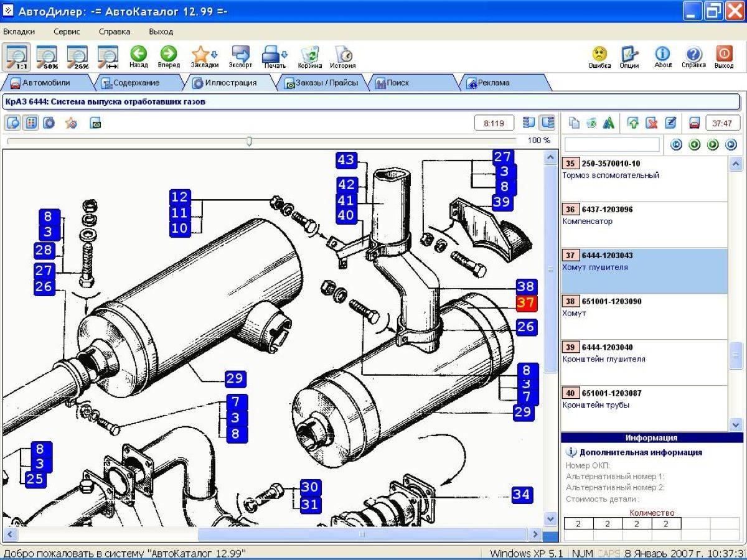
Task: Select the 1:1 zoom tool
Action: [x=17, y=57]
